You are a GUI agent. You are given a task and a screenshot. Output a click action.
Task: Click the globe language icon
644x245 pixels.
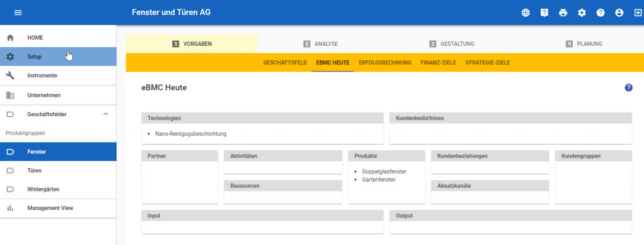point(525,13)
